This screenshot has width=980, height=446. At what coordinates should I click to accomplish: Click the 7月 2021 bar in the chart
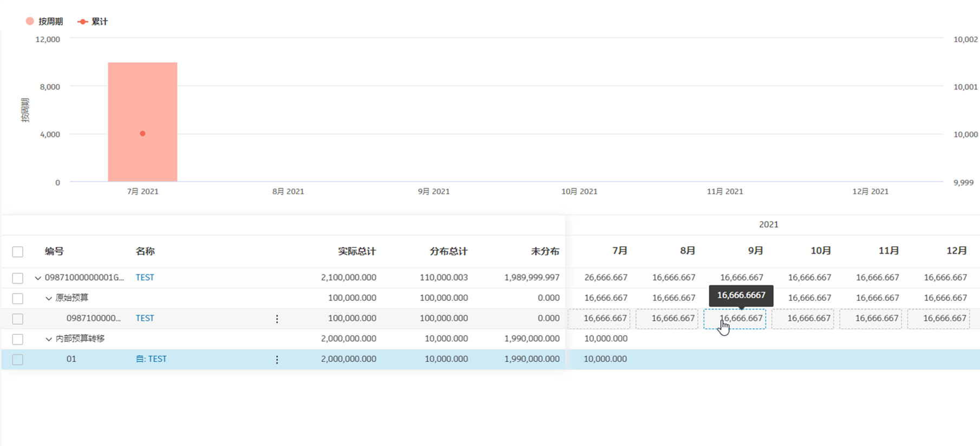pos(142,122)
